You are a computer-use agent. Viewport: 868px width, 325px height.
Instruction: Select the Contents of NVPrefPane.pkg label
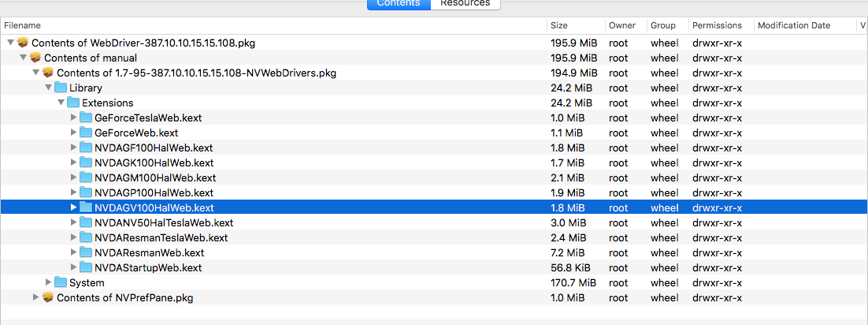coord(125,298)
